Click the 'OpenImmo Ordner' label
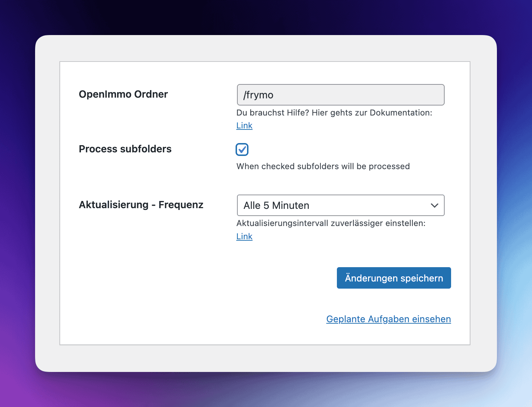The width and height of the screenshot is (532, 407). [x=123, y=94]
